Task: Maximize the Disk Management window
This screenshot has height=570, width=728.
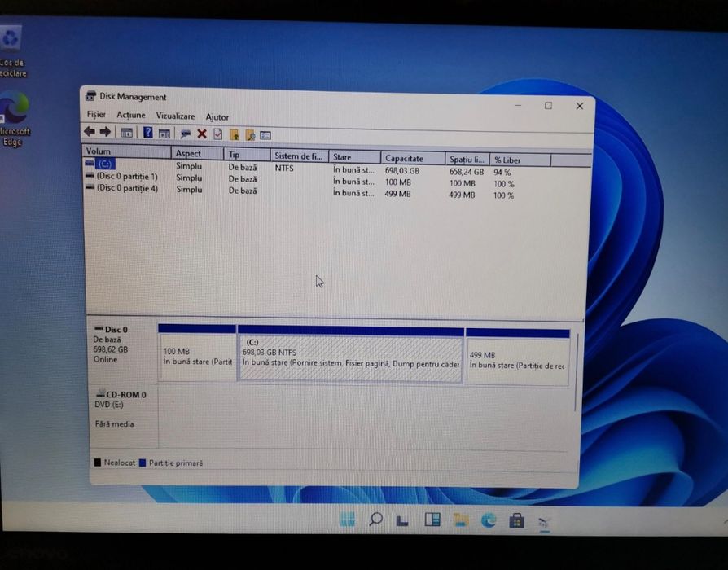Action: tap(548, 105)
